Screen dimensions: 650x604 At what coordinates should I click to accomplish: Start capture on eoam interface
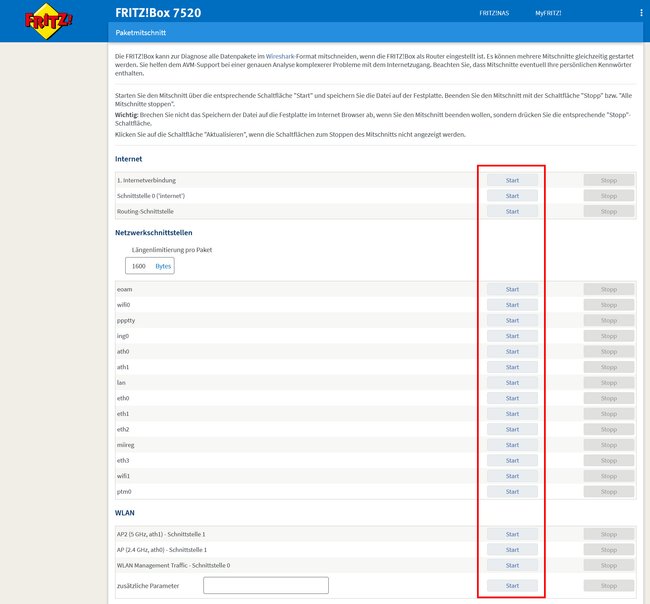(512, 289)
